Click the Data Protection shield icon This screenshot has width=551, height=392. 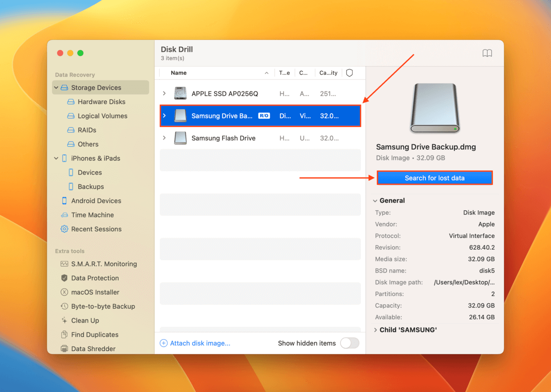[x=64, y=278]
